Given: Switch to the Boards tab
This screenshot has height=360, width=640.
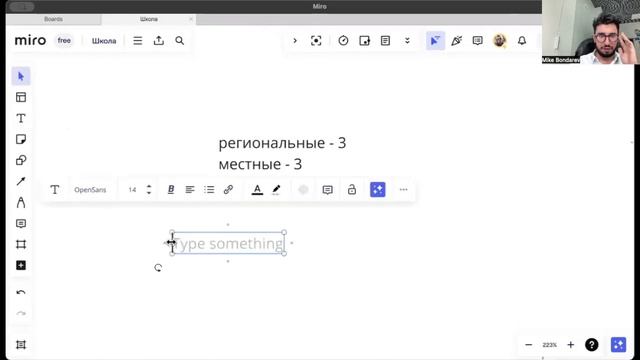Looking at the screenshot, I should pos(53,19).
